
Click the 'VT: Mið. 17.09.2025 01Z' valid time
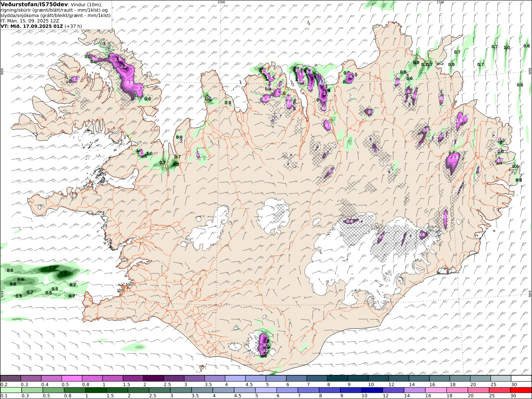(x=32, y=26)
